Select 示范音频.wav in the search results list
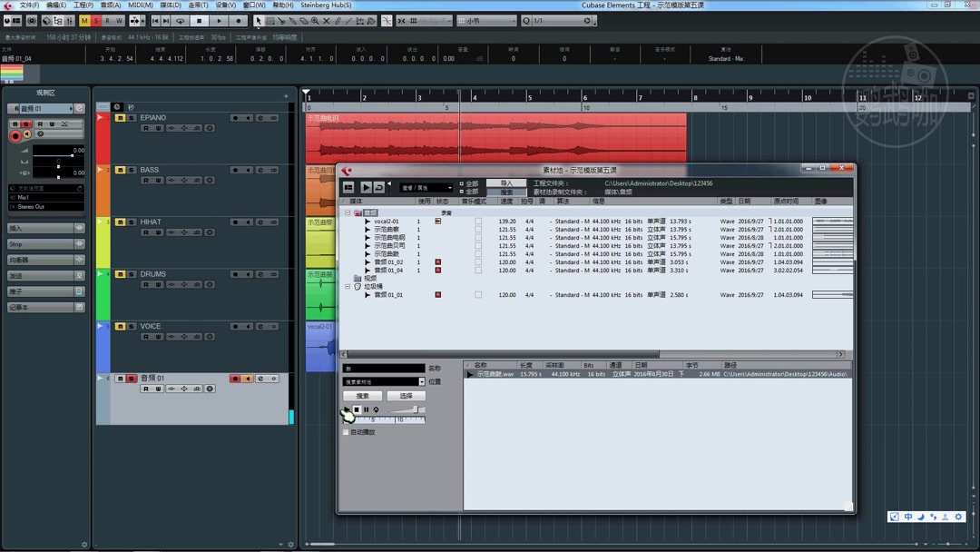 [x=495, y=373]
